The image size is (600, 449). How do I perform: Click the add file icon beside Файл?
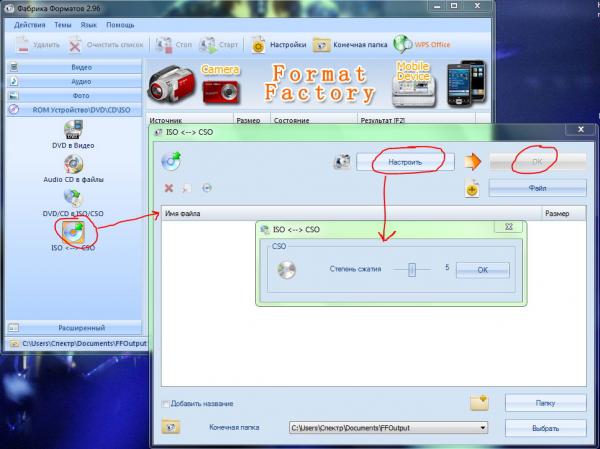click(x=472, y=188)
